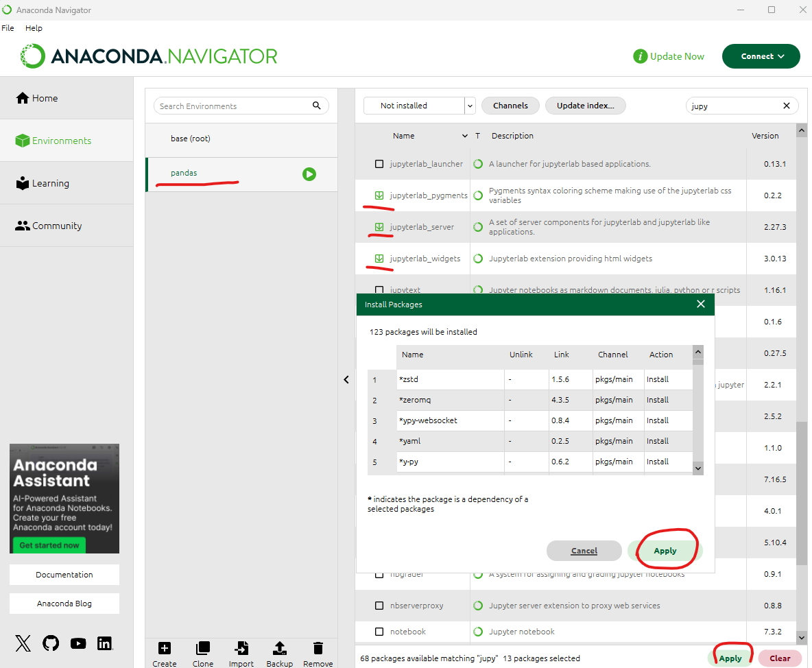Screen dimensions: 812x668
Task: Uncheck the jupyterlab_widgets package checkbox
Action: click(x=379, y=259)
